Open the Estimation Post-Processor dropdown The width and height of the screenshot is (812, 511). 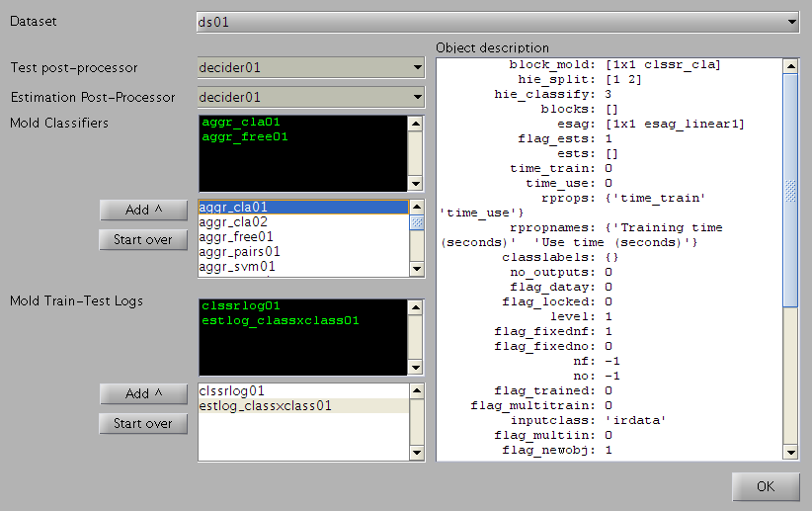[311, 97]
